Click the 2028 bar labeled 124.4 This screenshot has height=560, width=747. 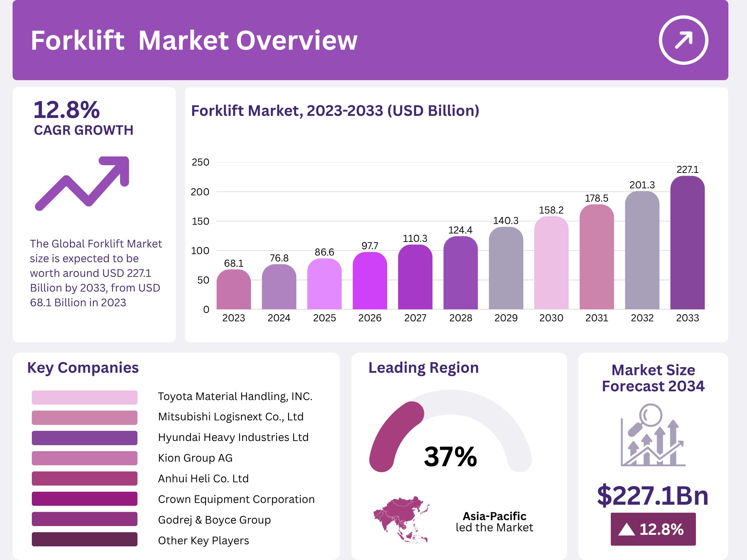(460, 273)
